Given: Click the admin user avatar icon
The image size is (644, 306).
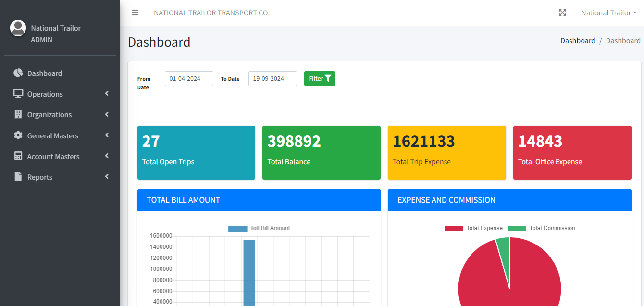Looking at the screenshot, I should [18, 28].
